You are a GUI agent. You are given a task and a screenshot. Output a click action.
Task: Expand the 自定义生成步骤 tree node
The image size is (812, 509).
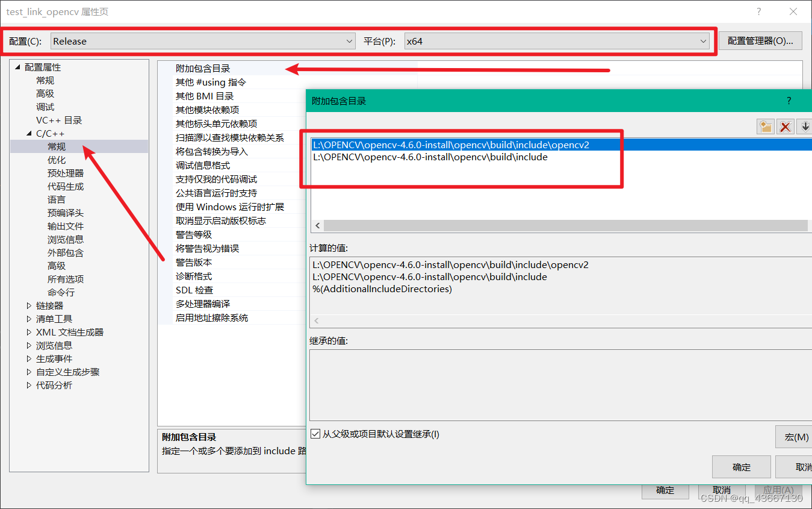point(29,372)
